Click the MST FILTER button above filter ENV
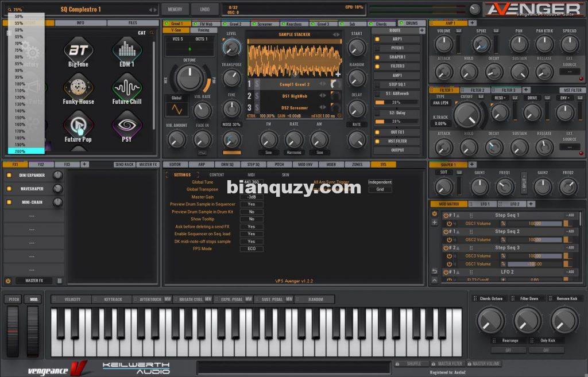The width and height of the screenshot is (588, 377). (572, 90)
